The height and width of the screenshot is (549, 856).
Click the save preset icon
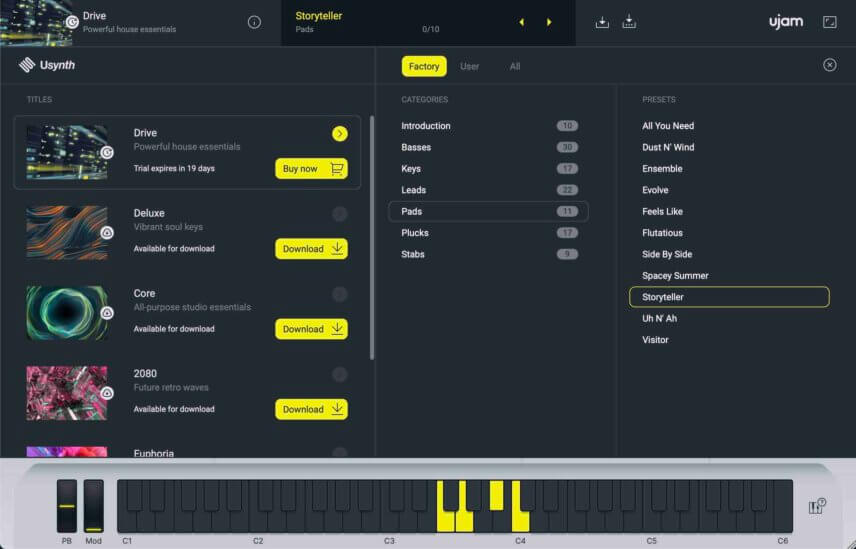tap(602, 22)
